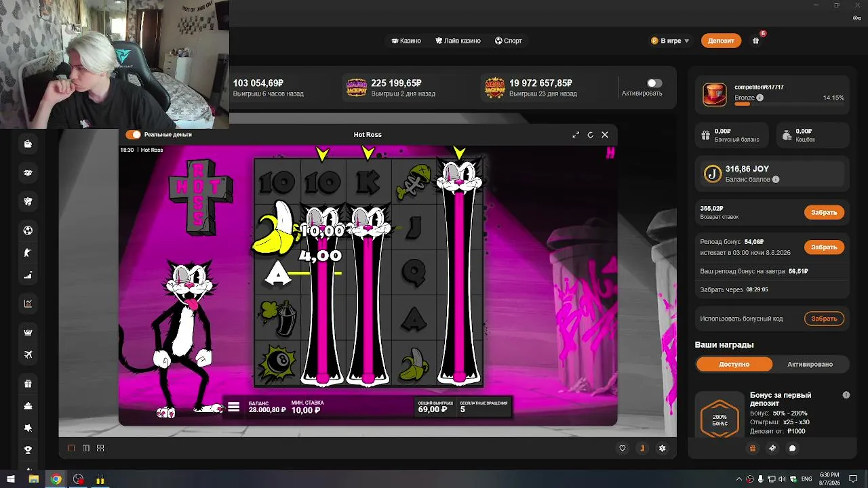
Task: Click the Bronze level progress bar
Action: [789, 104]
